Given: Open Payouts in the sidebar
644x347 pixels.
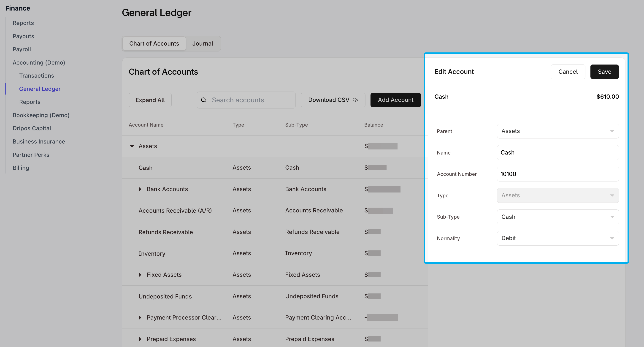Looking at the screenshot, I should (23, 36).
